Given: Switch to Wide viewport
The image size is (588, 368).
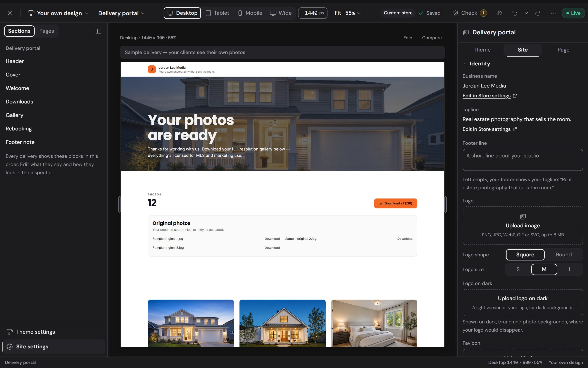Looking at the screenshot, I should (281, 13).
